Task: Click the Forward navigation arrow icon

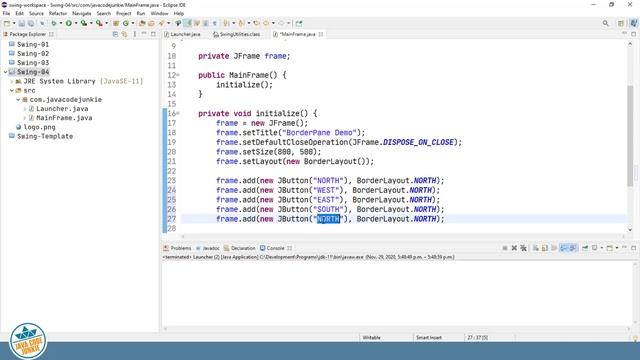Action: [x=281, y=23]
